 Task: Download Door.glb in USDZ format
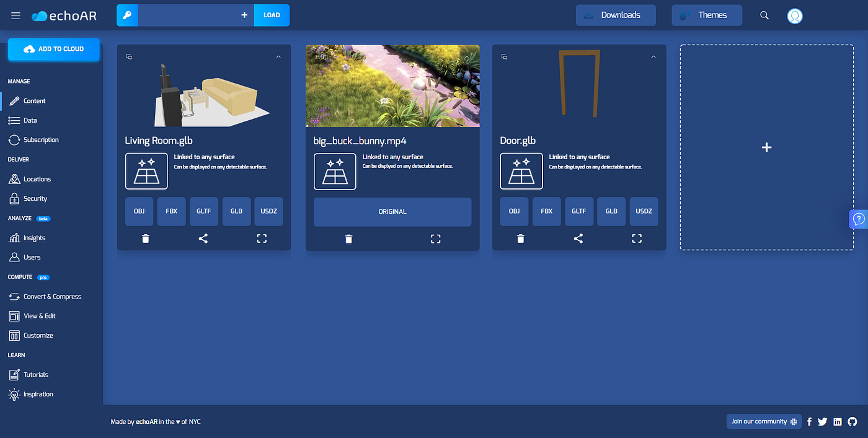(644, 211)
